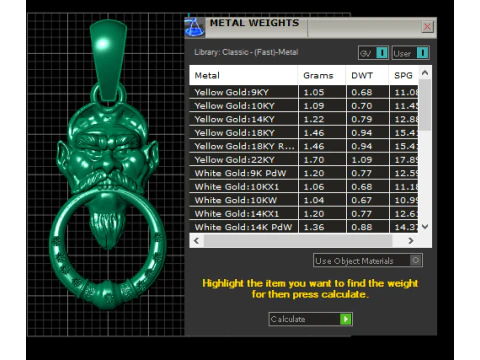Screen dimensions: 480x360
Task: Click the scroll right arrow of the table
Action: (411, 240)
